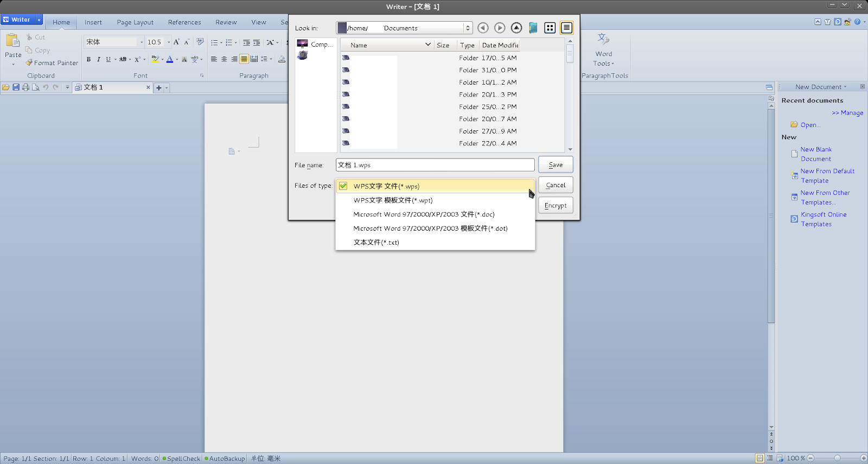
Task: Click the Encrypt button in dialog
Action: (x=556, y=206)
